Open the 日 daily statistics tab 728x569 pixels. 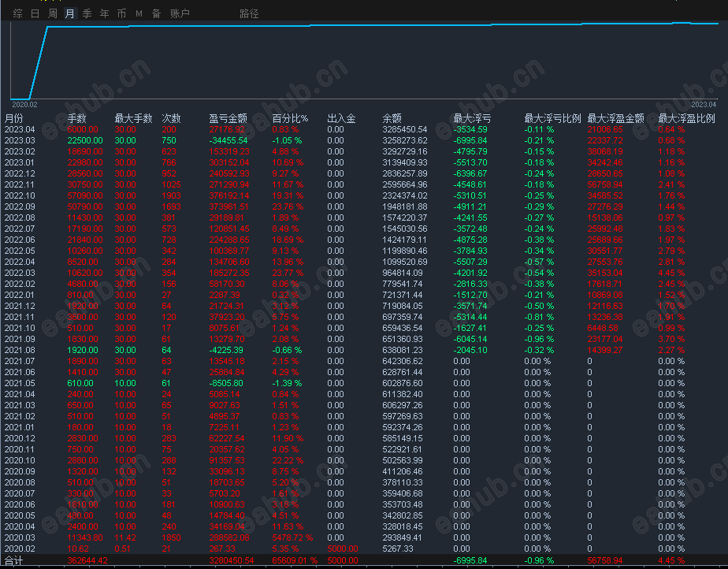35,13
